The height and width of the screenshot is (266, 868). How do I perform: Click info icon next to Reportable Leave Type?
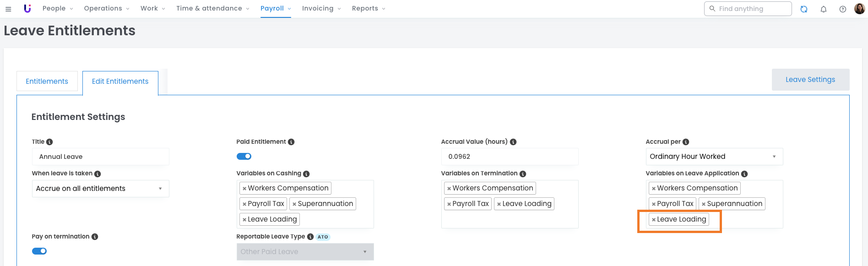tap(310, 237)
